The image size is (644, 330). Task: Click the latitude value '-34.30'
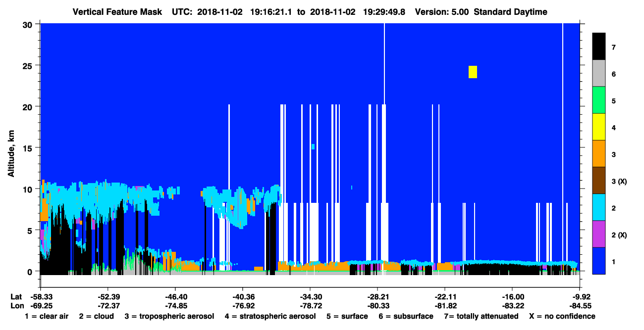310,296
